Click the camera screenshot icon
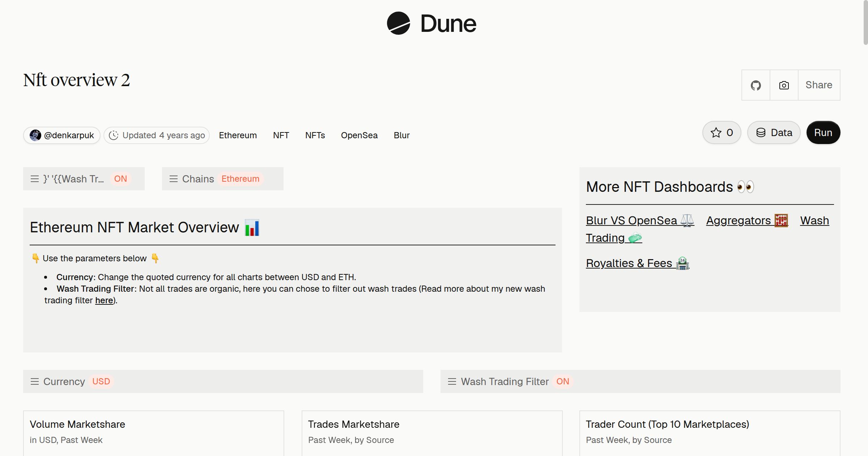This screenshot has width=868, height=456. [784, 85]
